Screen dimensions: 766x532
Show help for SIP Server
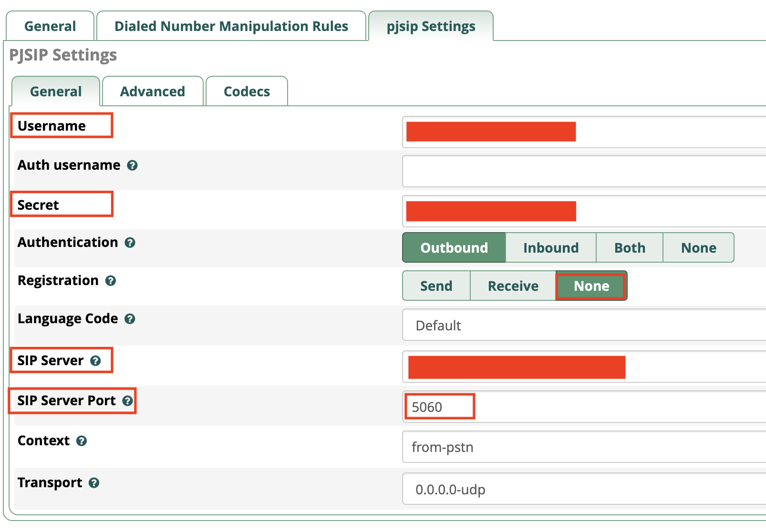point(95,361)
